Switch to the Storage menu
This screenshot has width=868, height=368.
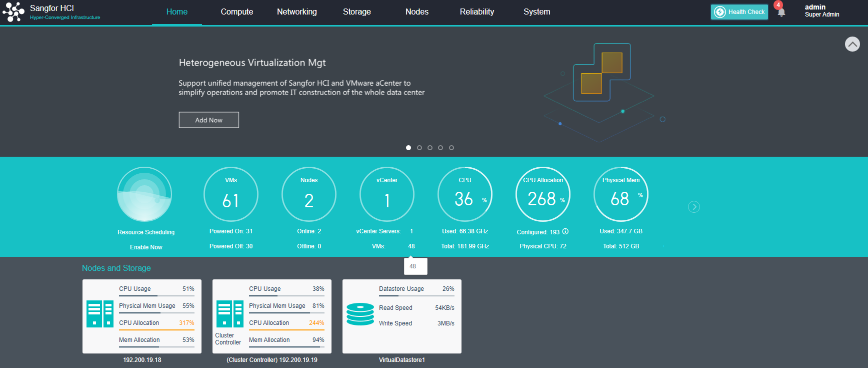(x=357, y=12)
